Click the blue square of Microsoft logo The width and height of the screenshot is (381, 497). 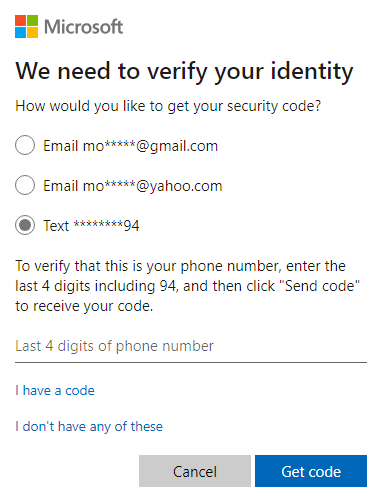click(x=20, y=33)
